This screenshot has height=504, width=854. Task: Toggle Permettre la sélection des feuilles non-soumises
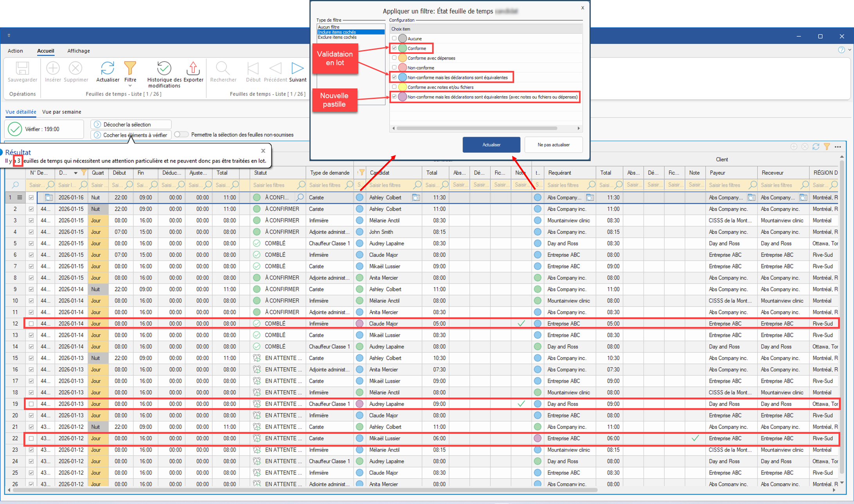(x=181, y=135)
